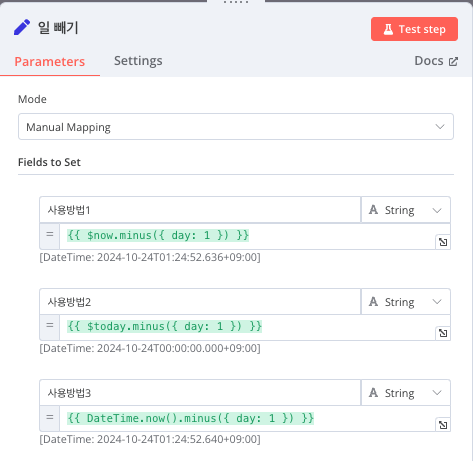The width and height of the screenshot is (473, 461).
Task: Click the Fields to Set heading
Action: tap(49, 162)
